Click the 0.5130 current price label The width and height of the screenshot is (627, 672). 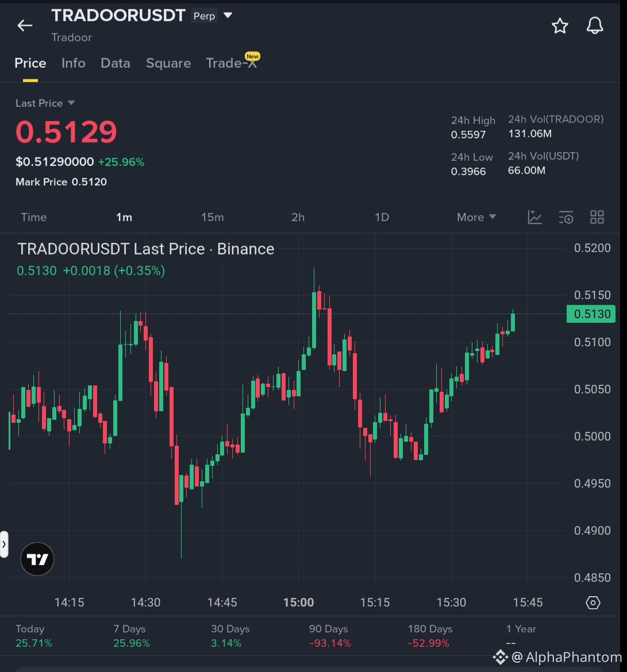[x=591, y=314]
